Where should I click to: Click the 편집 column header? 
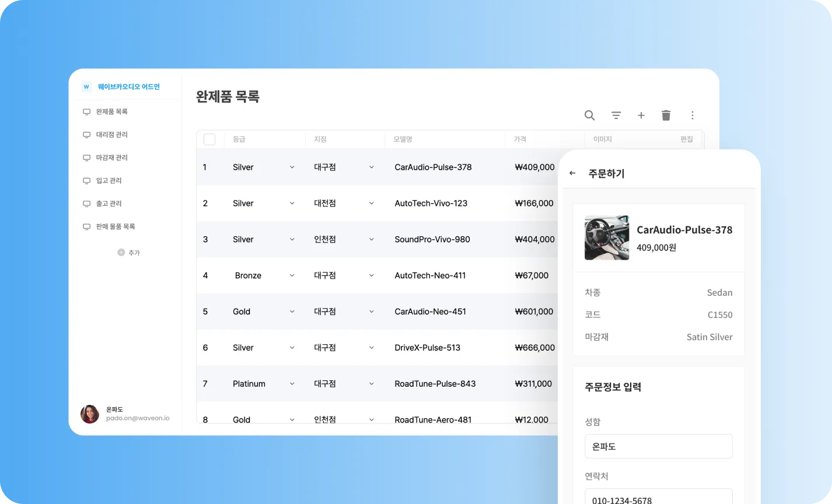(x=687, y=139)
